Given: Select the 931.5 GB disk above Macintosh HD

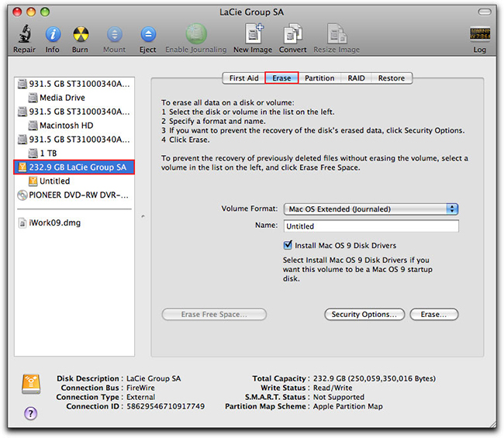Looking at the screenshot, I should [74, 112].
